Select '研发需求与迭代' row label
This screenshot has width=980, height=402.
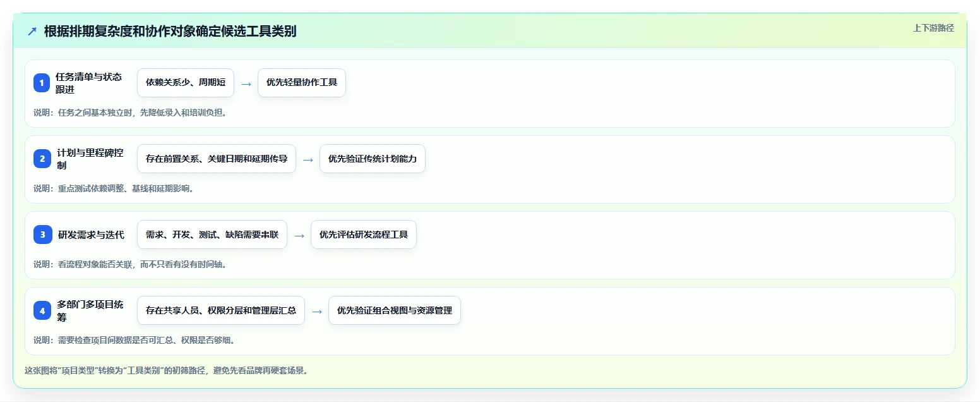(91, 234)
